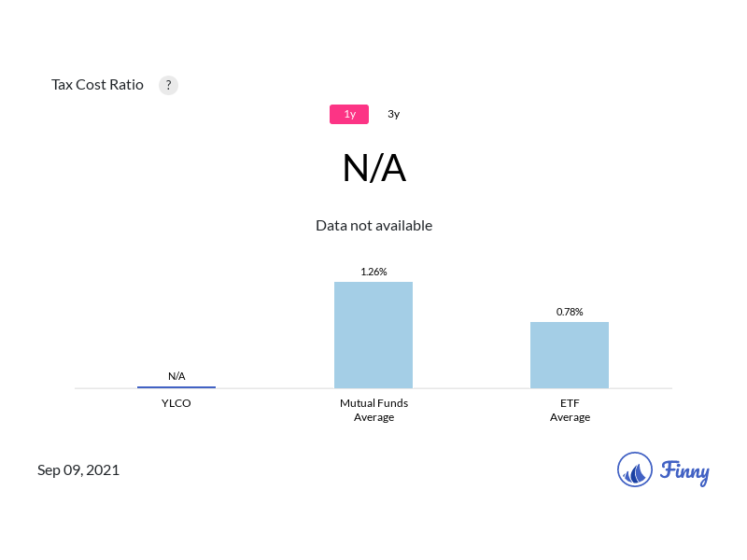The height and width of the screenshot is (560, 747).
Task: Click the question mark help icon
Action: (168, 85)
